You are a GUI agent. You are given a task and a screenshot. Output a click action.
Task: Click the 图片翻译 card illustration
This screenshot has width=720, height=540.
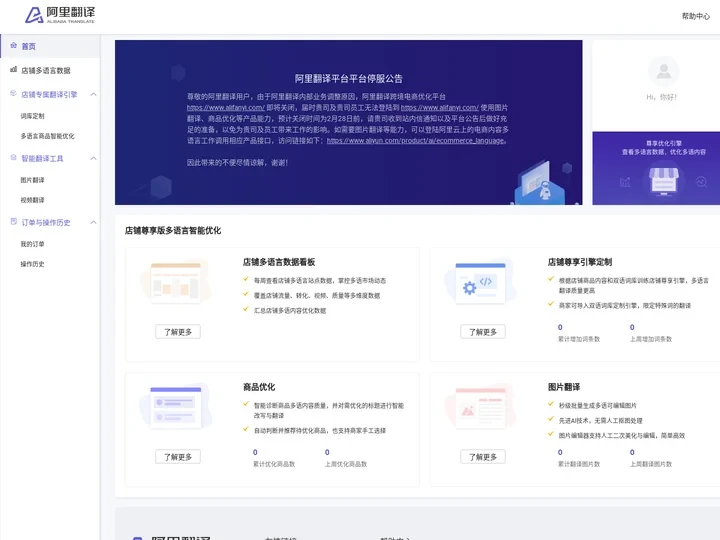(480, 407)
